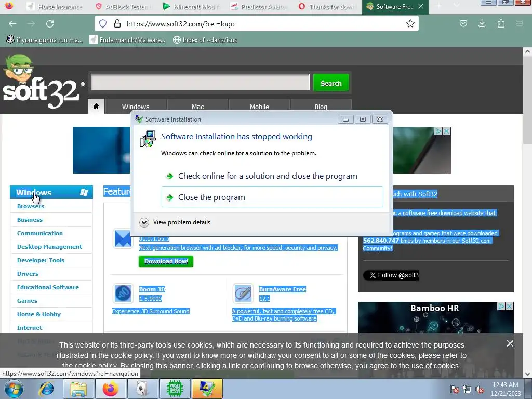Open AdChoices icon on Bamboo HR ad
This screenshot has width=532, height=399.
pyautogui.click(x=501, y=307)
